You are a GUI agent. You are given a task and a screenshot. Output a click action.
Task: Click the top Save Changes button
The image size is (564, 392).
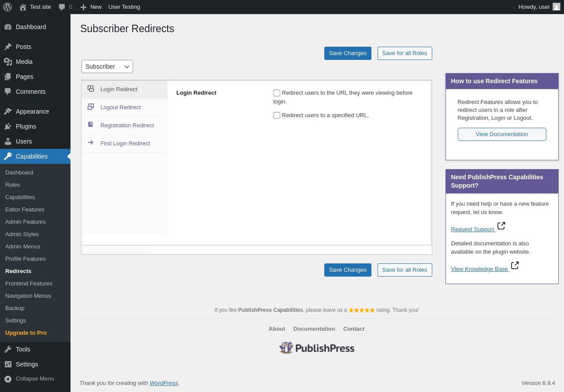tap(348, 53)
